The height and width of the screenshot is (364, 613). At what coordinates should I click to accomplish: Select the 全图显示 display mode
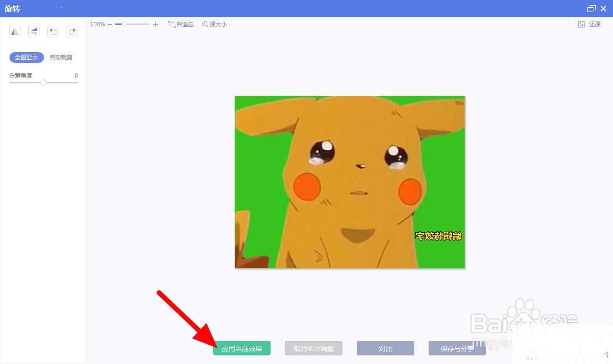(27, 57)
